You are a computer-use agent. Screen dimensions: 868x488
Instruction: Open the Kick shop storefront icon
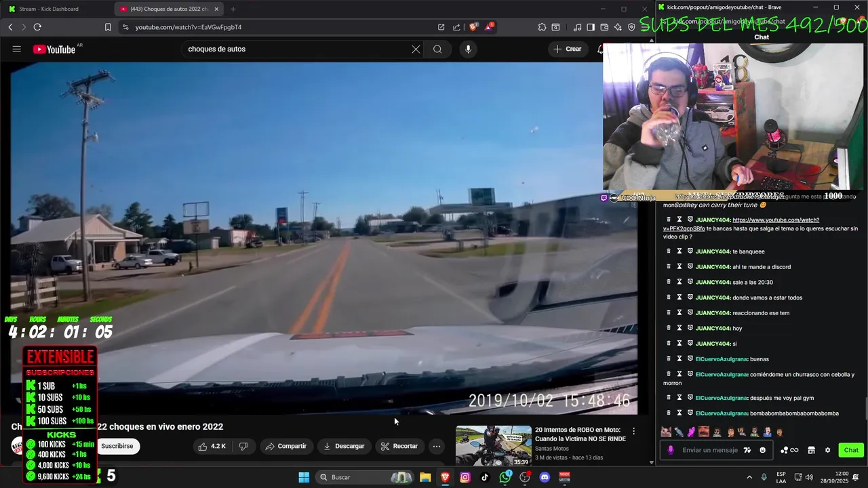point(811,450)
